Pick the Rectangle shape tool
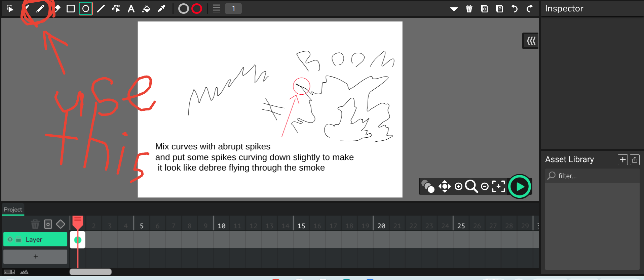This screenshot has width=644, height=280. 71,9
